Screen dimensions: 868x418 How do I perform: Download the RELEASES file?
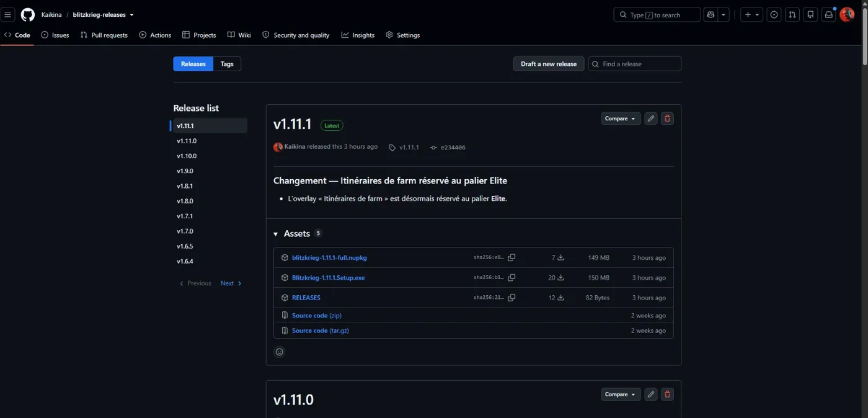click(306, 298)
